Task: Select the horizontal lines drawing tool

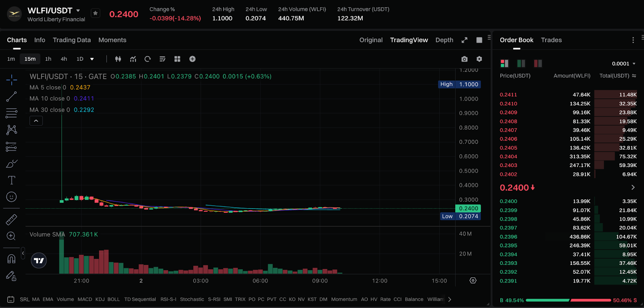Action: (x=11, y=113)
